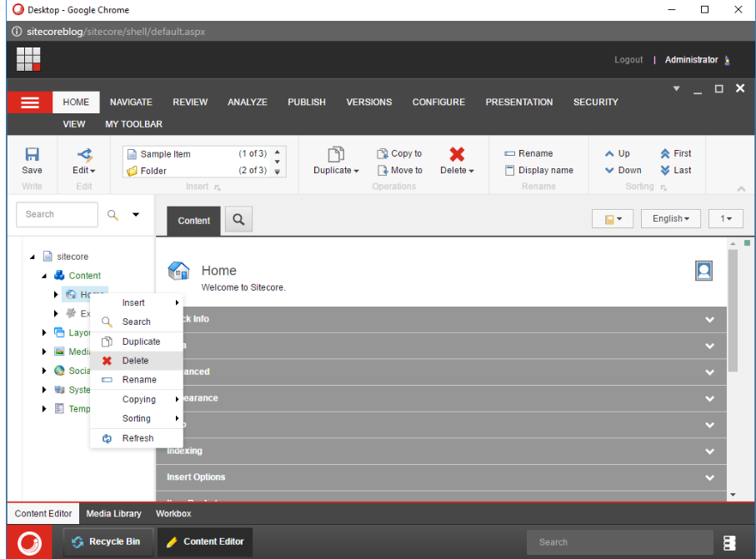Viewport: 756px width, 559px height.
Task: Choose Refresh from the context menu
Action: click(x=137, y=438)
